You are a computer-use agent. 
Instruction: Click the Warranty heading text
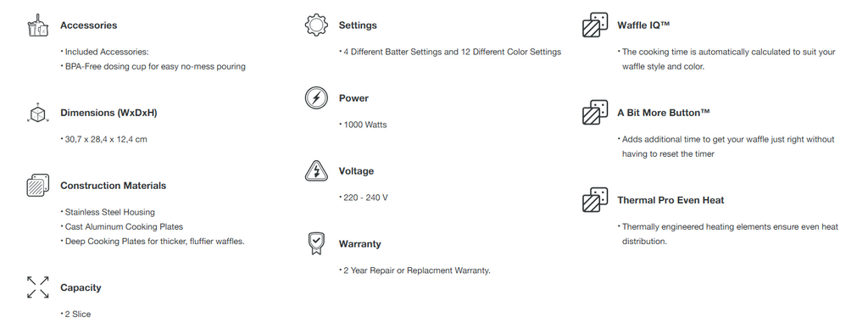tap(359, 244)
